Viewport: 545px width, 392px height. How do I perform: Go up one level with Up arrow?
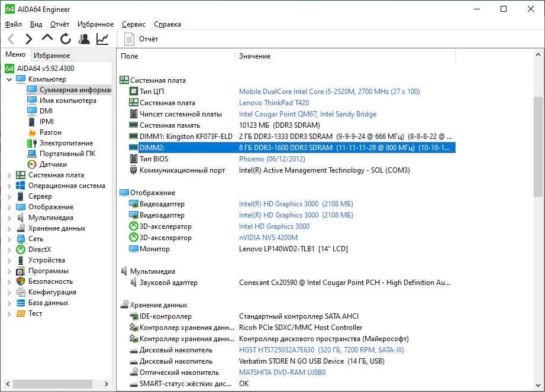click(47, 38)
